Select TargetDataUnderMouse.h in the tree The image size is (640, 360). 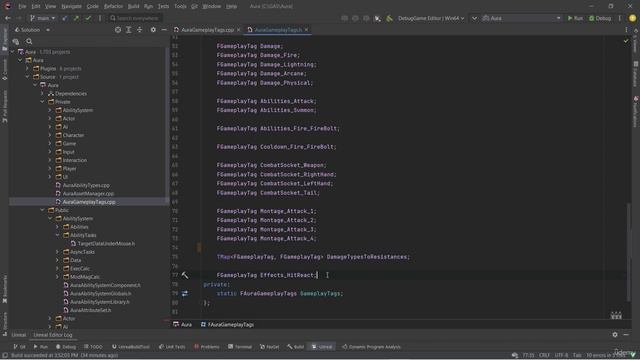[106, 244]
